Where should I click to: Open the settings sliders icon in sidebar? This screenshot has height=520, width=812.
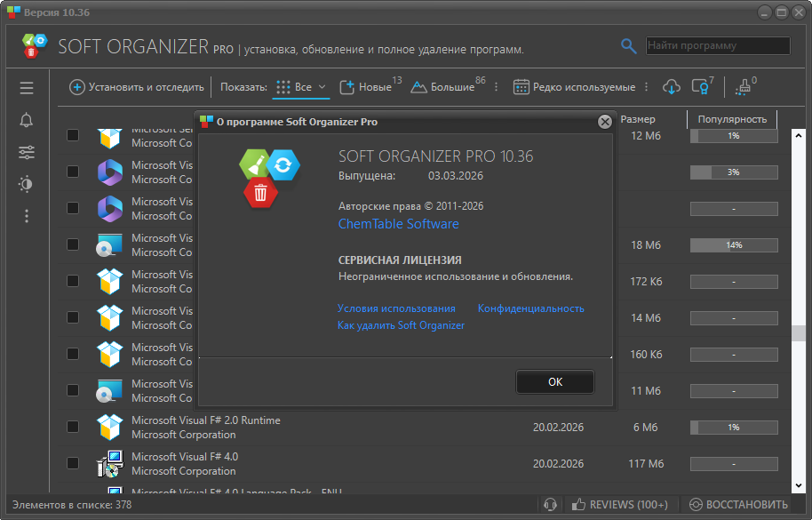pos(27,152)
